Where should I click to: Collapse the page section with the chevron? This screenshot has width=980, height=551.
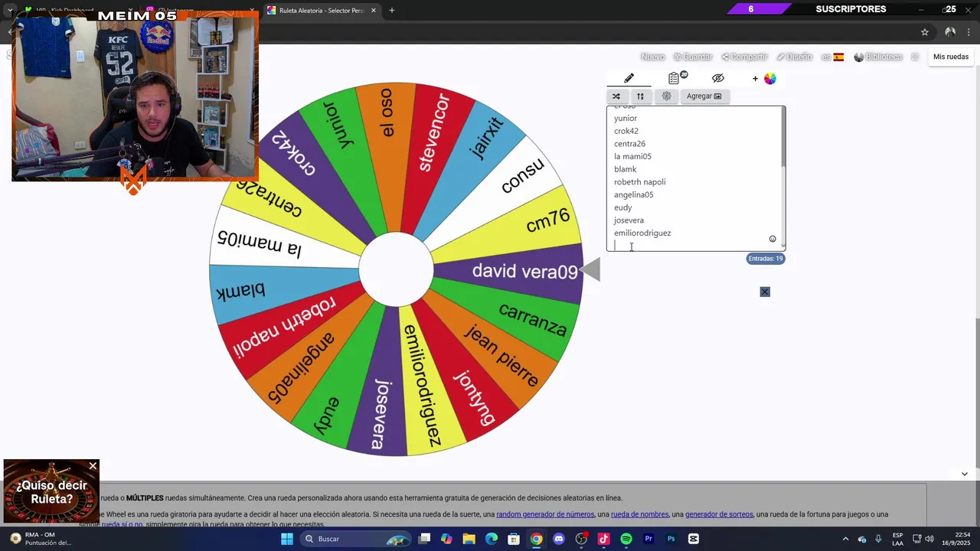[964, 474]
